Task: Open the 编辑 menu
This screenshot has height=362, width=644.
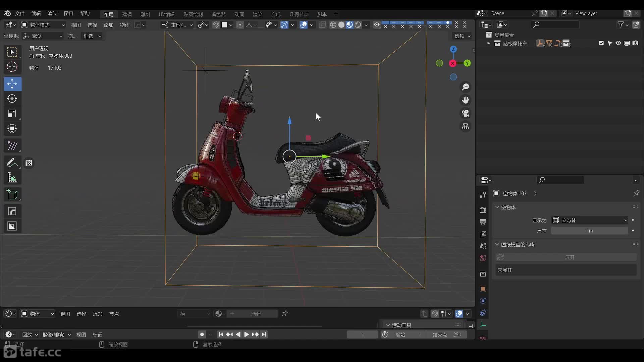Action: [36, 13]
